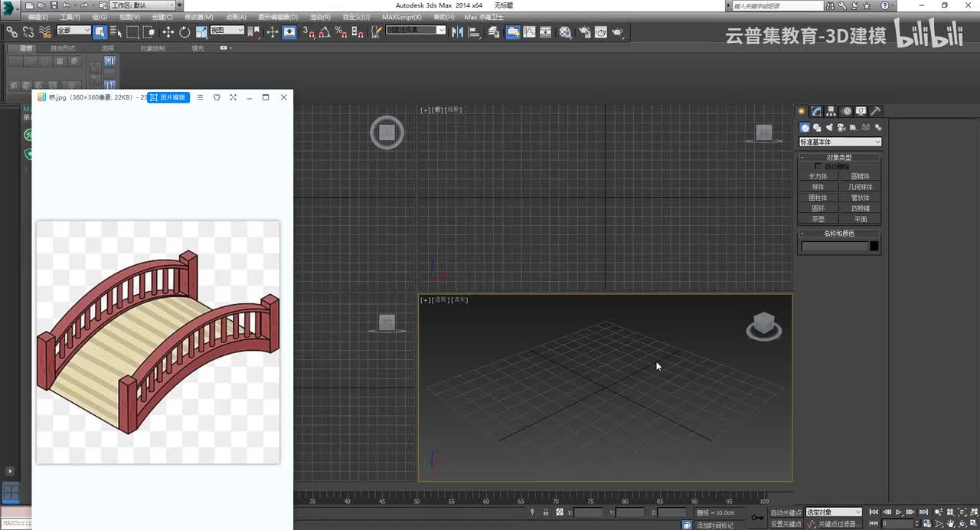Select the Move transform tool

[168, 32]
